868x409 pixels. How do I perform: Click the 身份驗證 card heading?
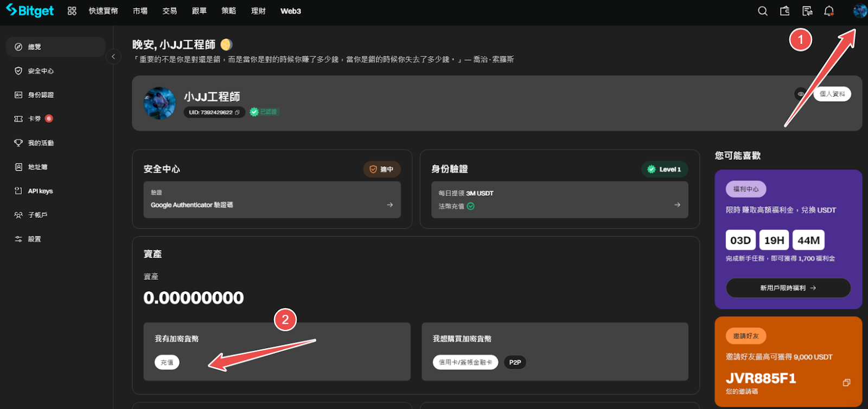pyautogui.click(x=450, y=169)
